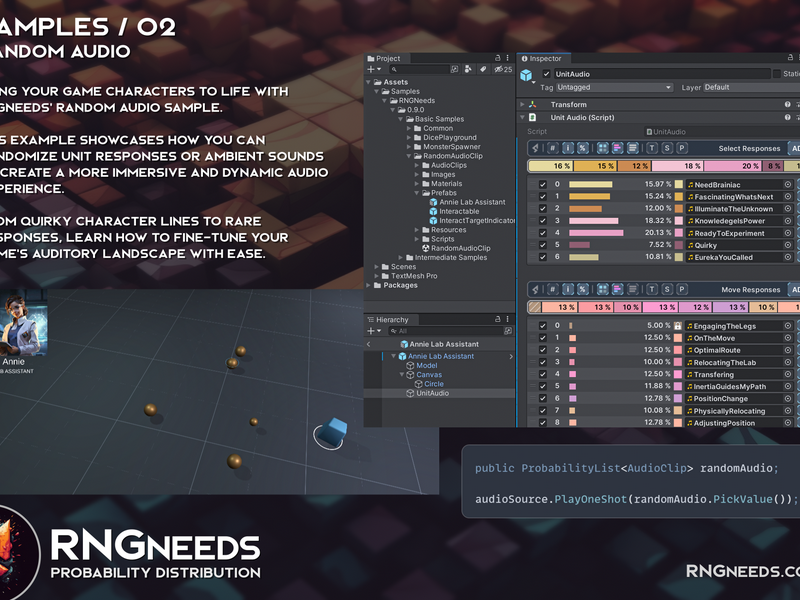Click Open in Search icon in Project panel

tap(455, 69)
